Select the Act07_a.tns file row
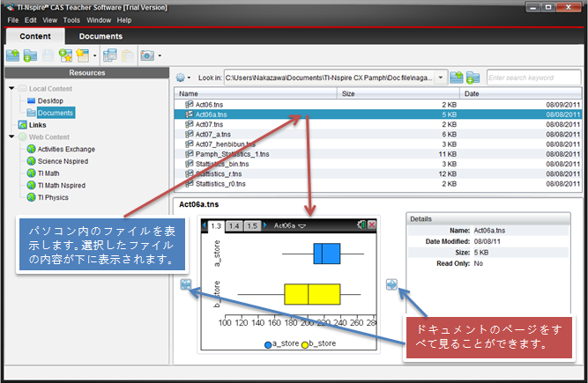This screenshot has width=588, height=383. [377, 135]
